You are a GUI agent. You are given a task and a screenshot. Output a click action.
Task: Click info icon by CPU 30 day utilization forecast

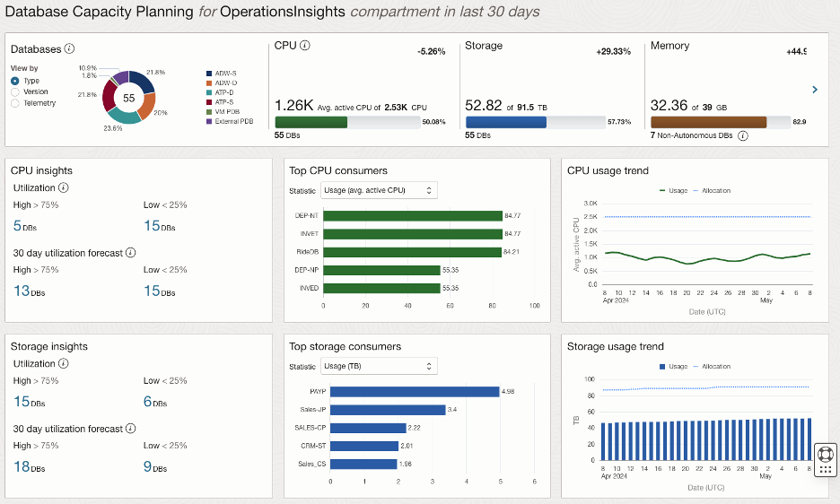pyautogui.click(x=130, y=252)
